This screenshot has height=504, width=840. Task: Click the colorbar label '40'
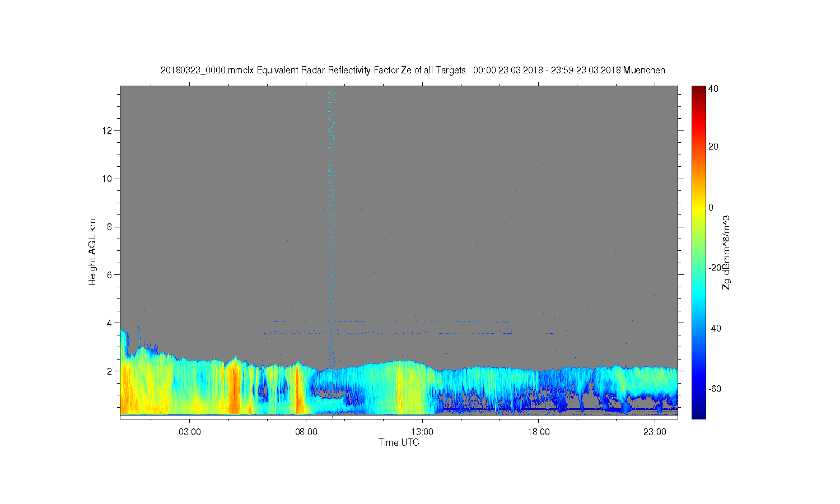tap(713, 89)
